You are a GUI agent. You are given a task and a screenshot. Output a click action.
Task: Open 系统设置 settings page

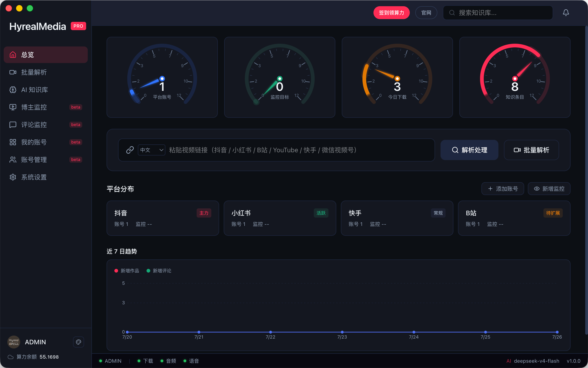(46, 177)
